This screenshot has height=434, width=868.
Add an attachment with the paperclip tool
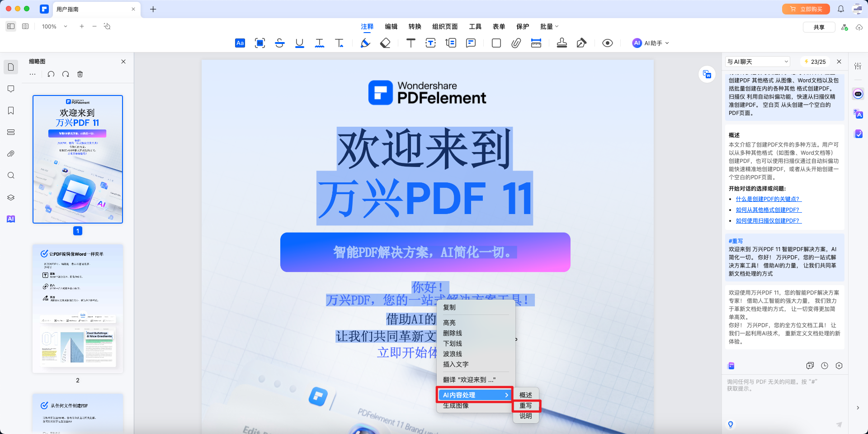516,43
